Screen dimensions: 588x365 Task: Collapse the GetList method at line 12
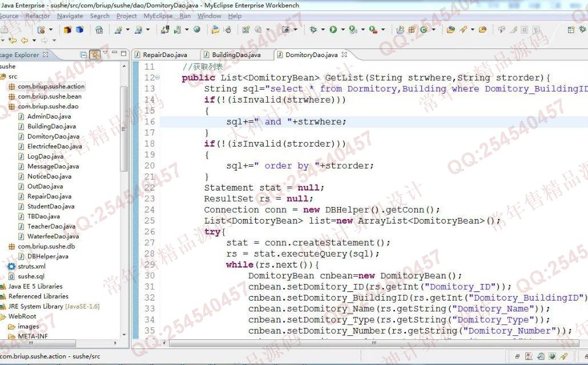point(158,78)
